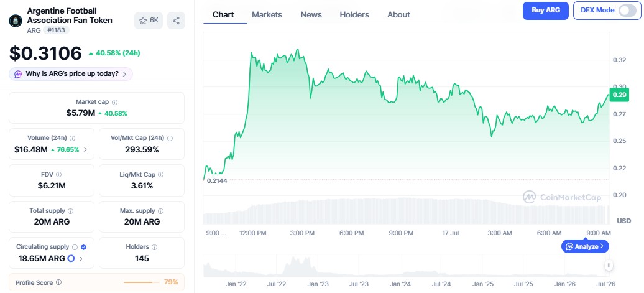Click the 145 holders value

142,259
